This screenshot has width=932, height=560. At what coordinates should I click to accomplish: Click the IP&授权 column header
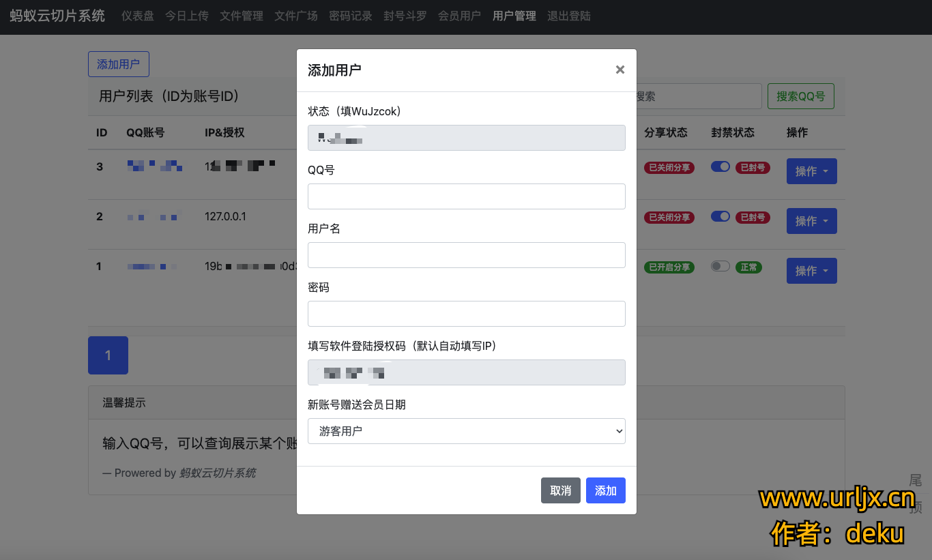click(224, 132)
